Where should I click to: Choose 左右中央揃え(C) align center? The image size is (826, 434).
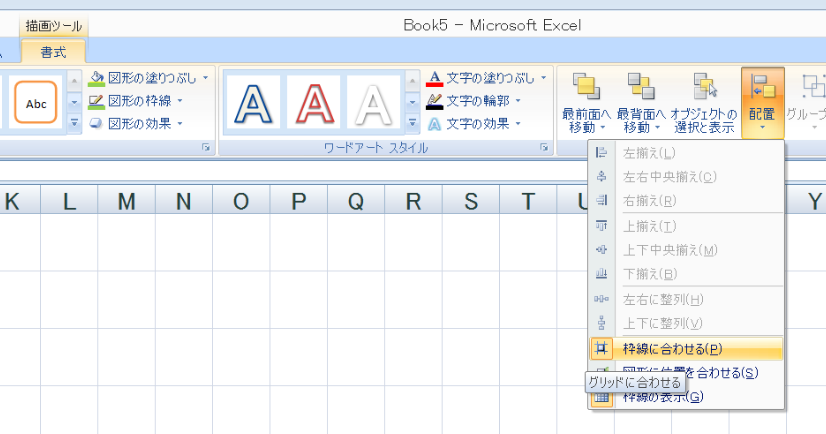click(x=686, y=177)
